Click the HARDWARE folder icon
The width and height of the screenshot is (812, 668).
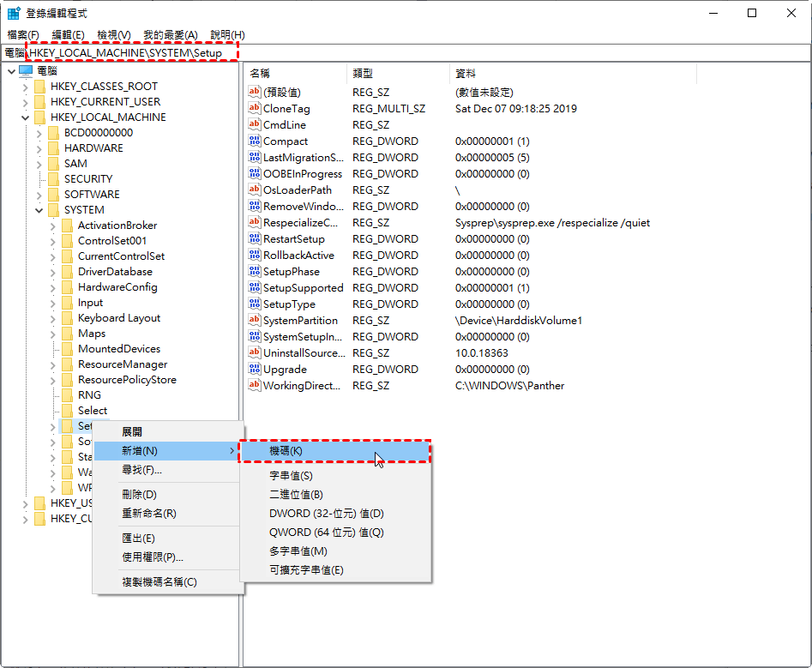[x=53, y=148]
